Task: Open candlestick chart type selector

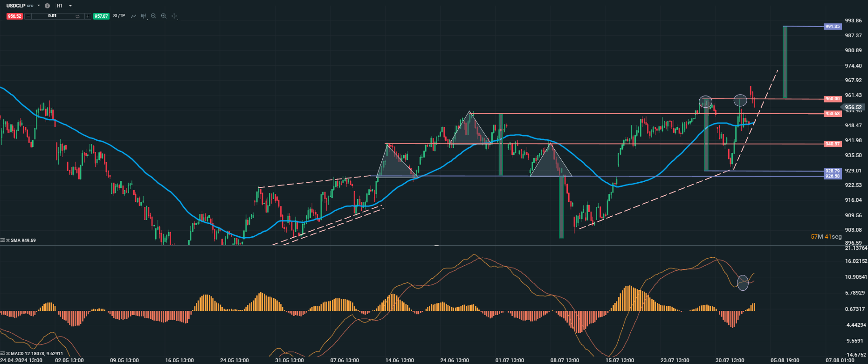Action: point(144,16)
